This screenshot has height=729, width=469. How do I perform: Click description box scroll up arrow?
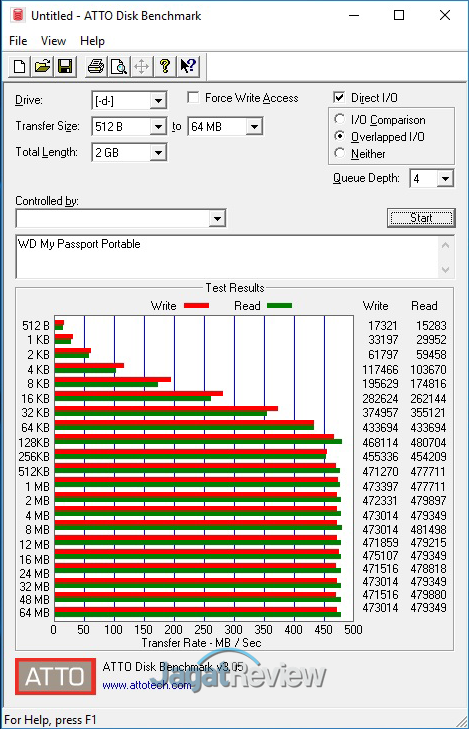click(x=445, y=245)
